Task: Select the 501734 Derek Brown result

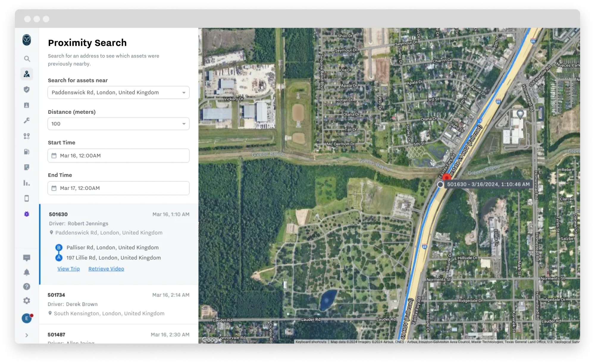Action: [118, 304]
